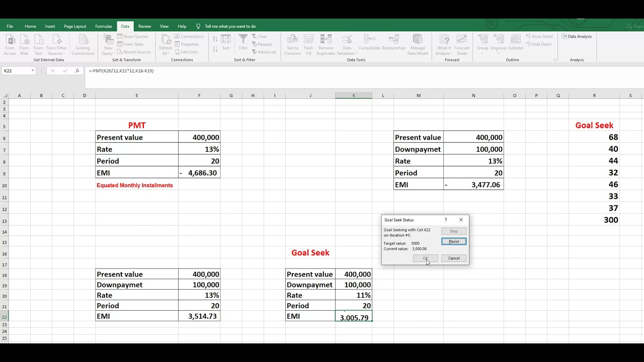Click Text to Columns icon
Viewport: 644px width, 362px height.
click(x=292, y=45)
